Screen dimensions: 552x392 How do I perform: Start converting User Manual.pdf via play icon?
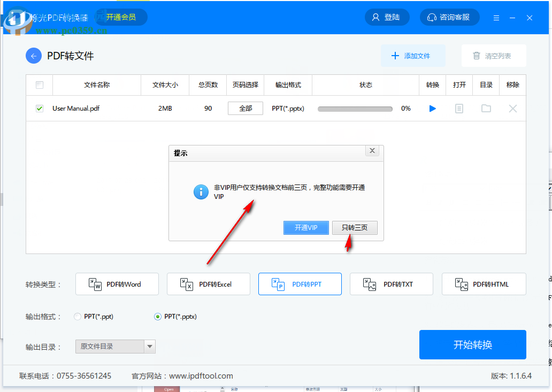click(x=432, y=108)
